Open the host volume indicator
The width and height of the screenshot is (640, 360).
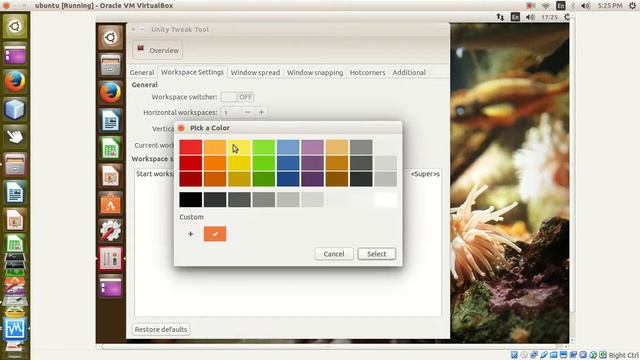[x=585, y=6]
